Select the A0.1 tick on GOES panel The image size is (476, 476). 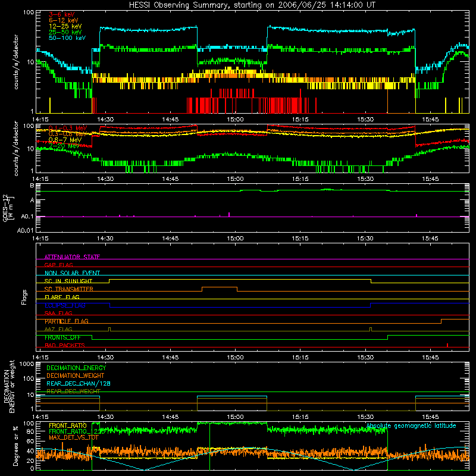pos(27,217)
